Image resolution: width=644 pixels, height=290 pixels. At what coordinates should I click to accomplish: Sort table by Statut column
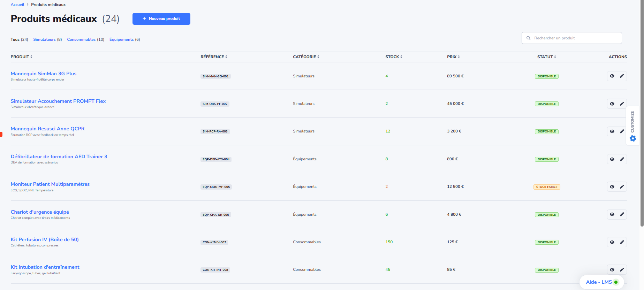point(546,57)
